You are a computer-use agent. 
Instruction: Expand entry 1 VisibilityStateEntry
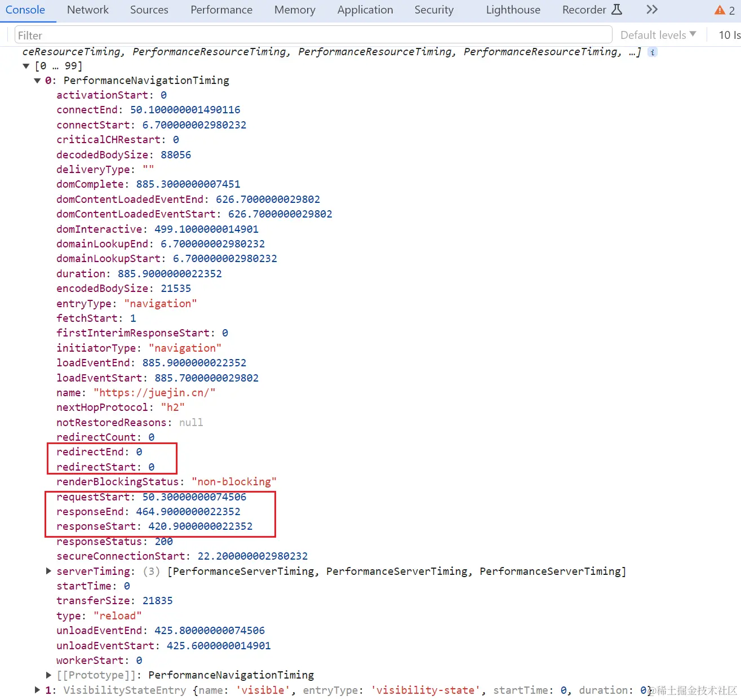click(37, 690)
